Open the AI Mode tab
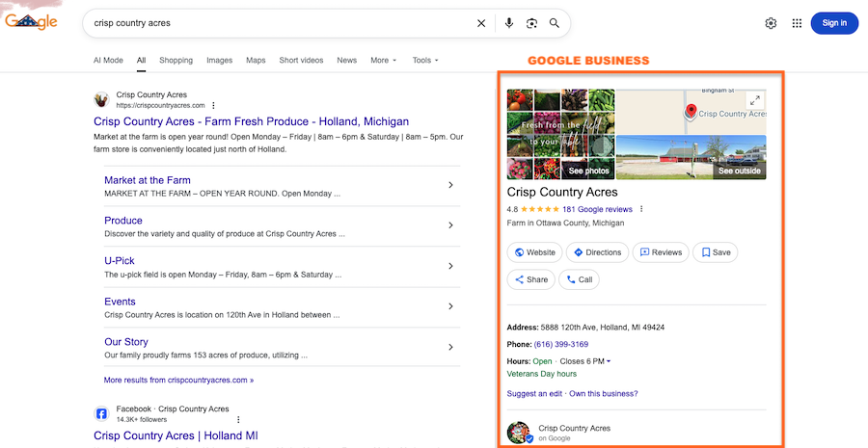This screenshot has height=448, width=868. tap(108, 61)
